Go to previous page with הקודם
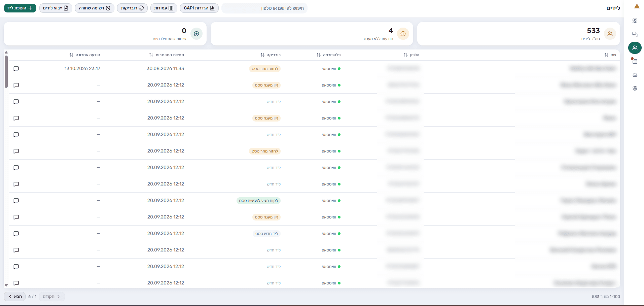 52,297
